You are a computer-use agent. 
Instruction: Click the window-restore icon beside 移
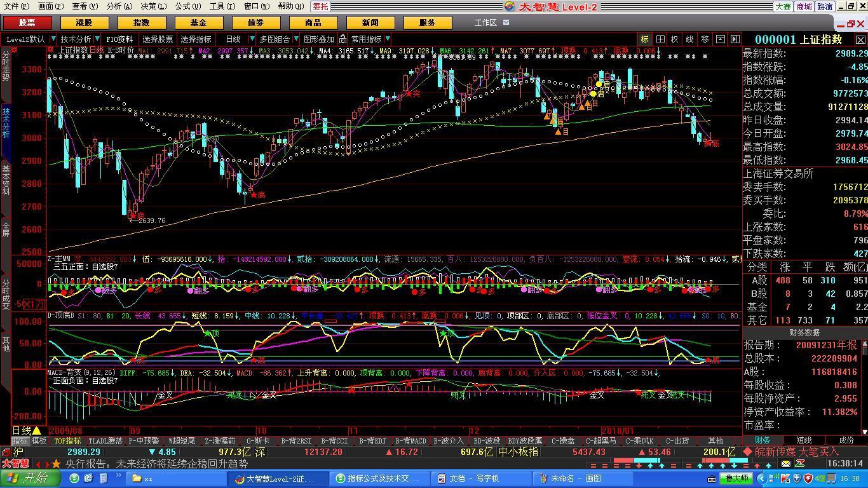(720, 39)
